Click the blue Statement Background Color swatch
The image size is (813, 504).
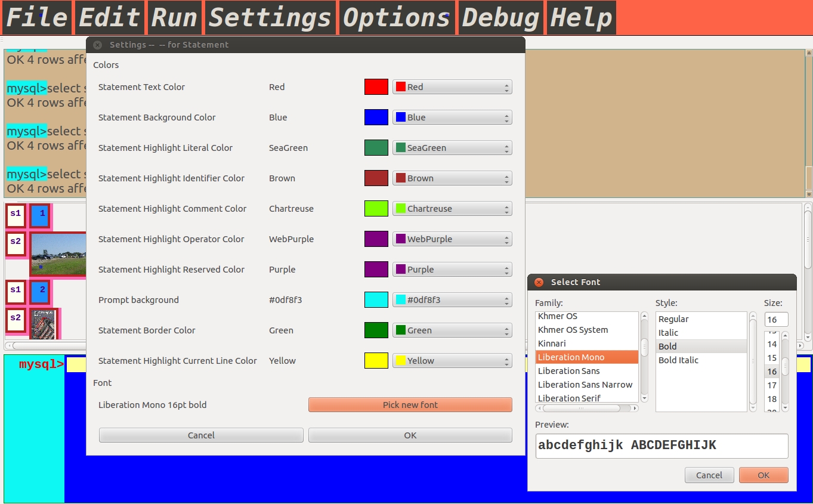click(376, 118)
